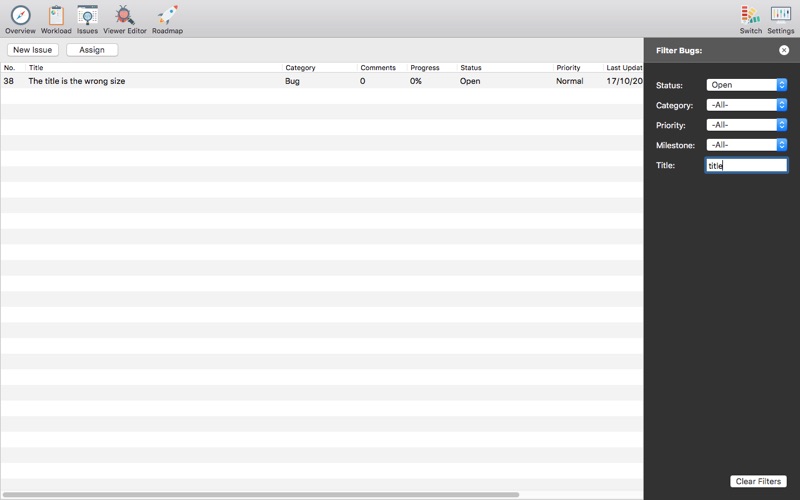Click the Switch toolbar icon
Image resolution: width=800 pixels, height=500 pixels.
pos(751,15)
